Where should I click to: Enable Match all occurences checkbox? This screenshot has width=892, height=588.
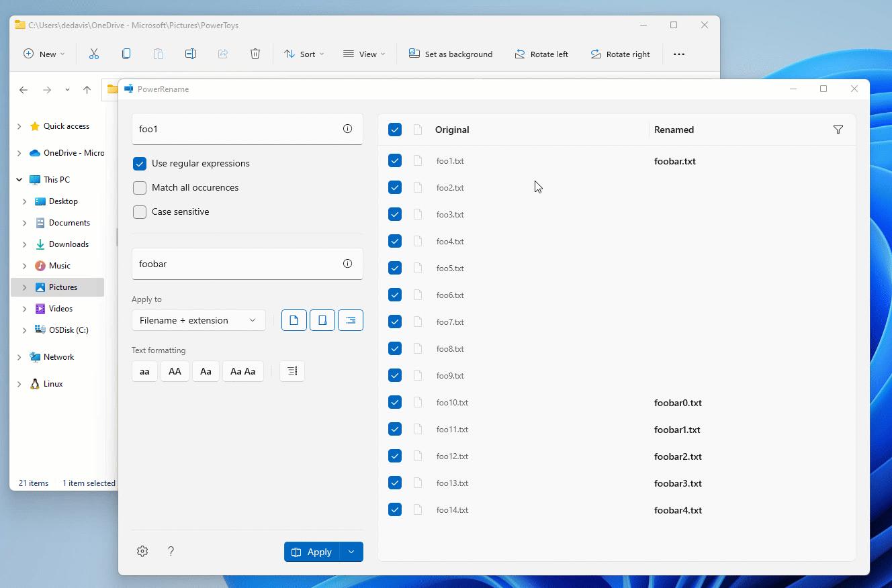[140, 187]
